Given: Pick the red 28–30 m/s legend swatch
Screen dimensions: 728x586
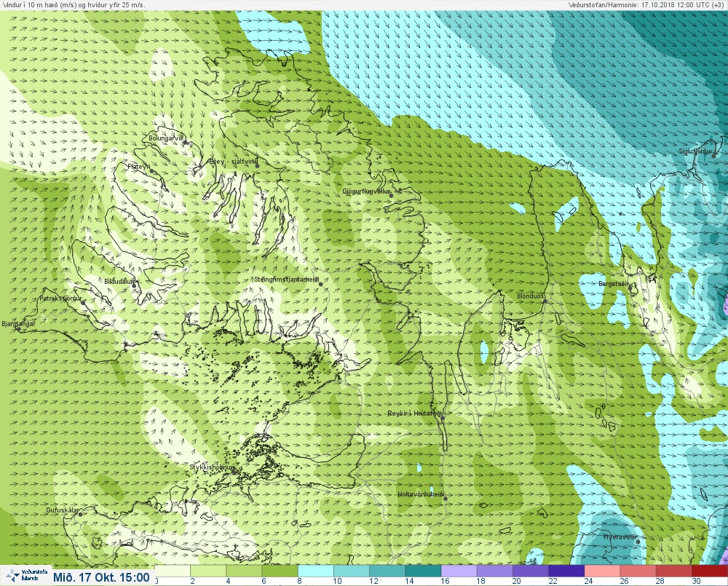Looking at the screenshot, I should tap(673, 571).
